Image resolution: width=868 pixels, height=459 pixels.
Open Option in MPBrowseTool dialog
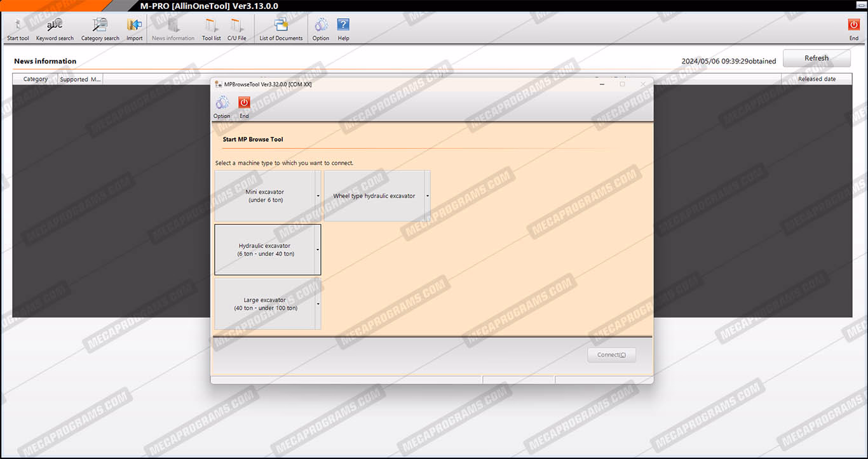(x=222, y=107)
